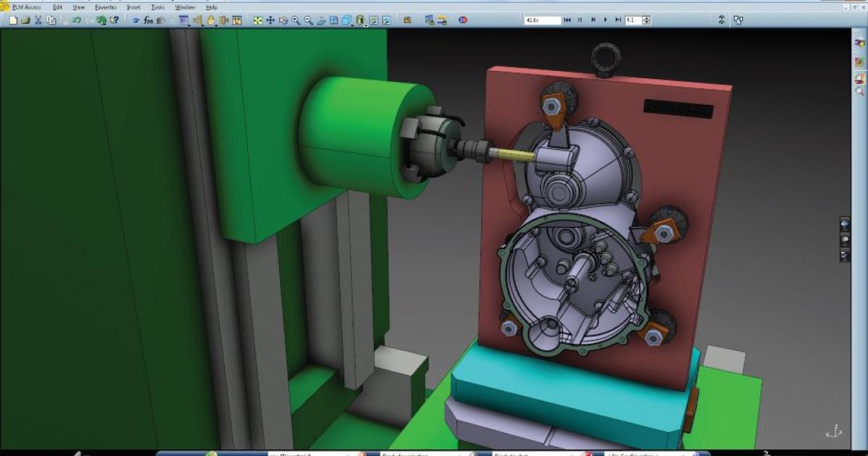Click the Fit All In icon
The height and width of the screenshot is (456, 868).
point(258,20)
